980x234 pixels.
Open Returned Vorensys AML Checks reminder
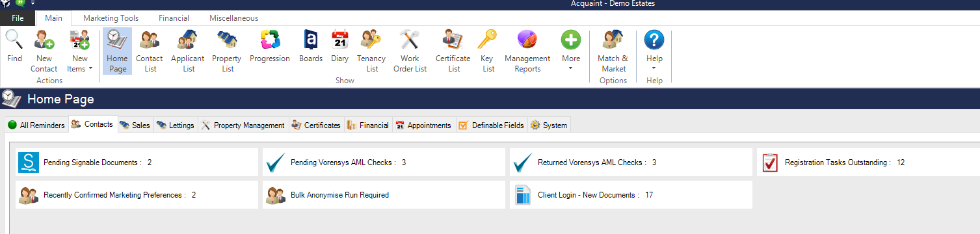click(631, 162)
